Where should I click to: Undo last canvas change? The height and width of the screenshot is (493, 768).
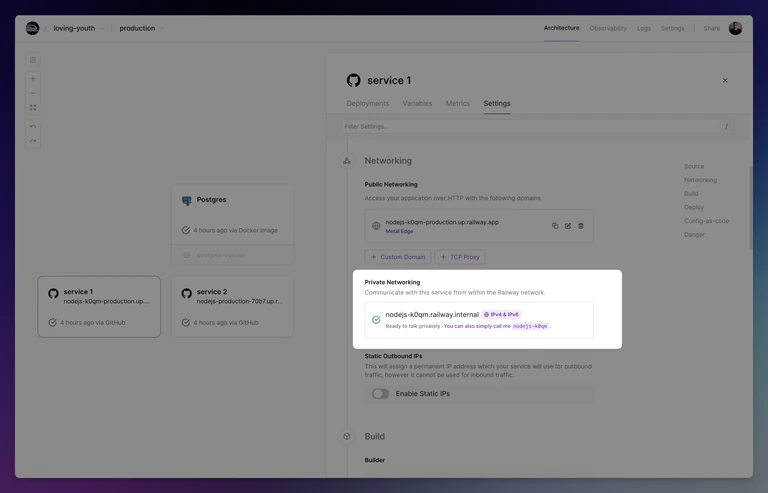(x=33, y=126)
